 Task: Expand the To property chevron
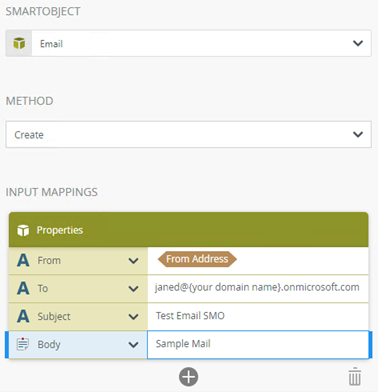coord(133,289)
